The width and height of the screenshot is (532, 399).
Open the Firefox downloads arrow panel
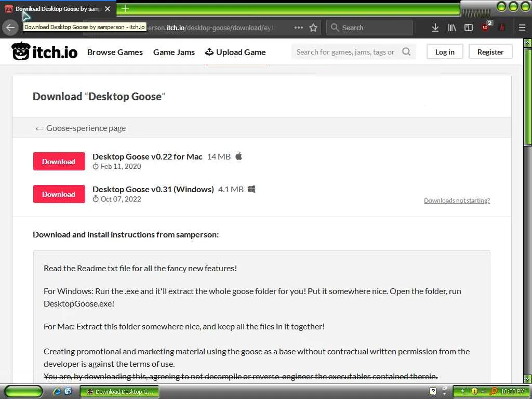[435, 28]
